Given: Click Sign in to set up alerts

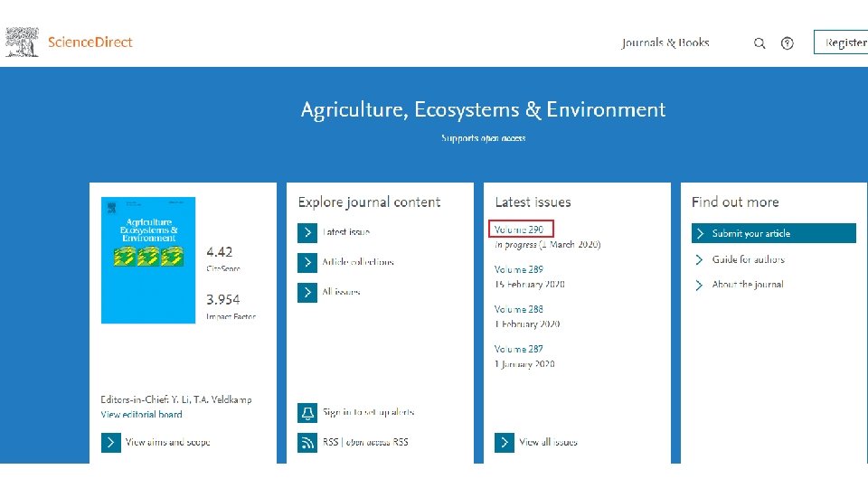Looking at the screenshot, I should (369, 413).
